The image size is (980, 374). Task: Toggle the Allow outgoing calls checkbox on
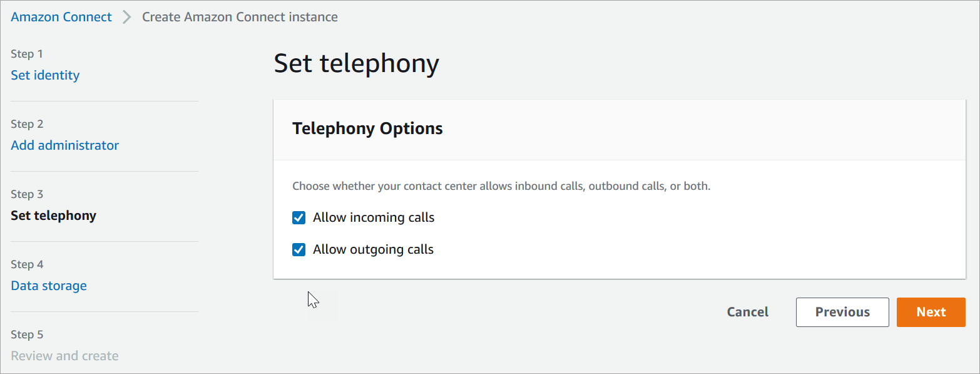(299, 249)
